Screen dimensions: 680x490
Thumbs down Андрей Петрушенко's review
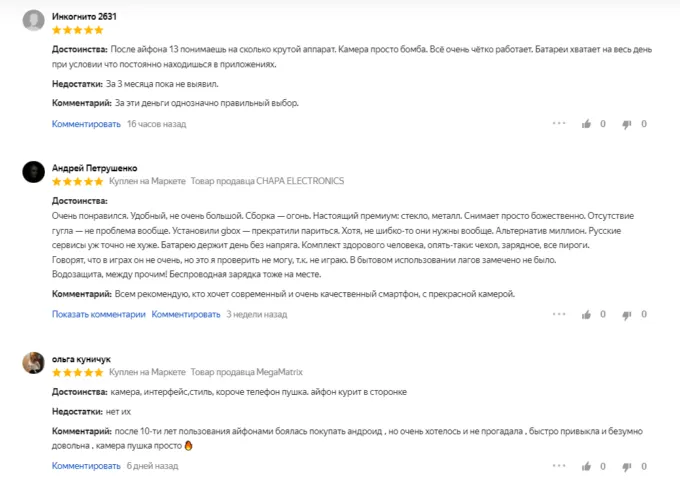(x=628, y=315)
